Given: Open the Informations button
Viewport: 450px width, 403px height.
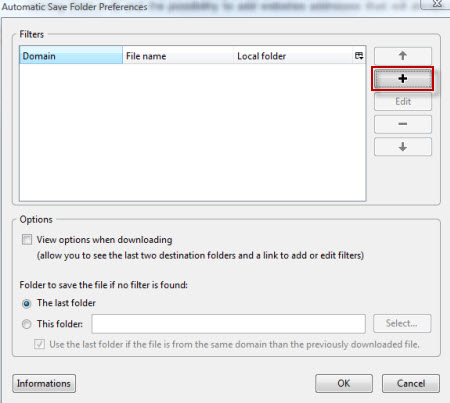Looking at the screenshot, I should point(44,383).
